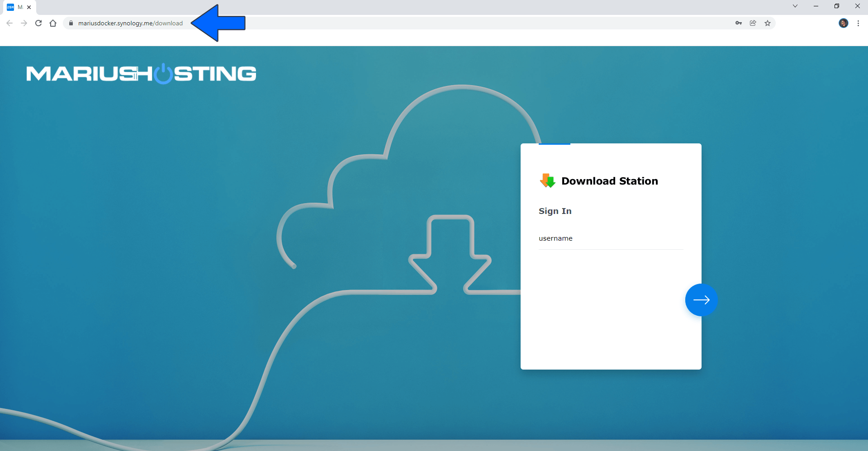Image resolution: width=868 pixels, height=451 pixels.
Task: Click the share page icon
Action: 753,23
